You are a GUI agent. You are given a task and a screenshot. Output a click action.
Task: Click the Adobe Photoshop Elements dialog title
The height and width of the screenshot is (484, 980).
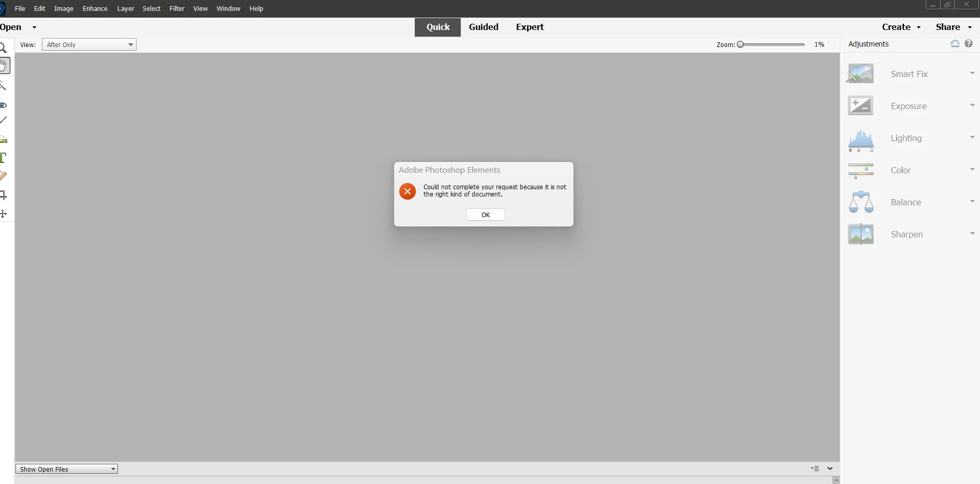pyautogui.click(x=449, y=170)
